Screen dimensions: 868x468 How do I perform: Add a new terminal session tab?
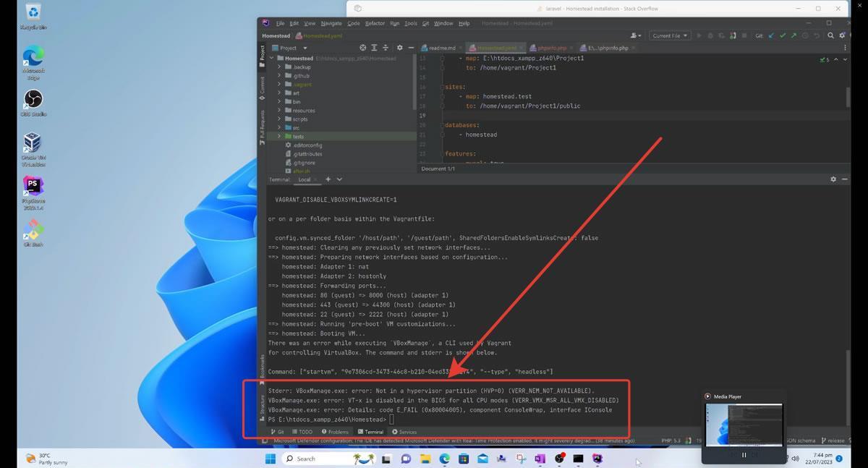pos(328,179)
